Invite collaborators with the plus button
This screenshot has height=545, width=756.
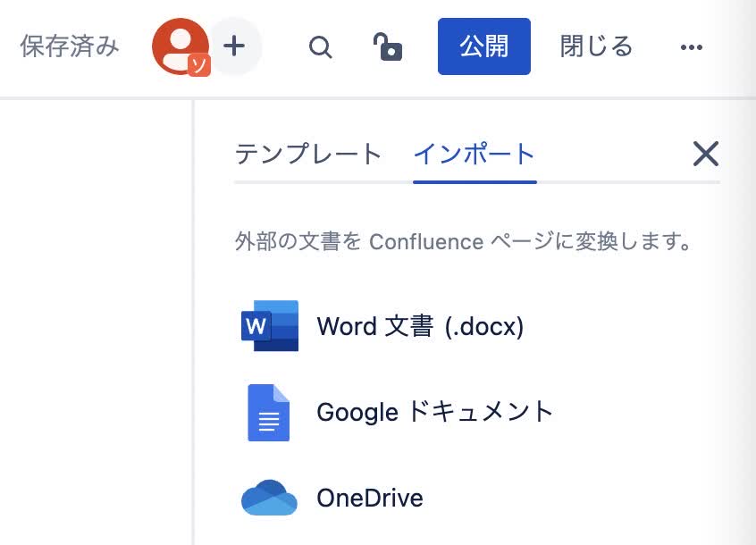(235, 46)
